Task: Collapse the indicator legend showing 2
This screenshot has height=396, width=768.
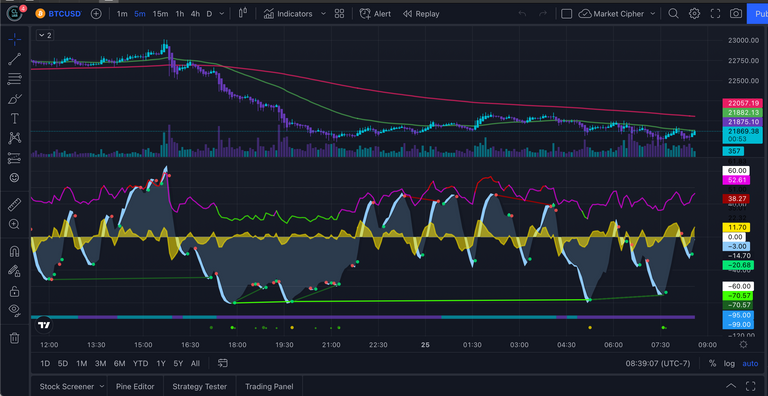Action: point(45,35)
